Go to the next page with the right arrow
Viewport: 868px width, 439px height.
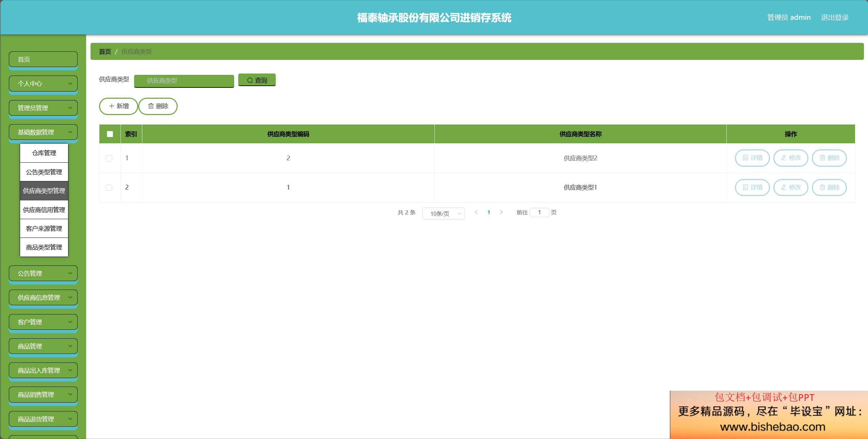click(501, 212)
